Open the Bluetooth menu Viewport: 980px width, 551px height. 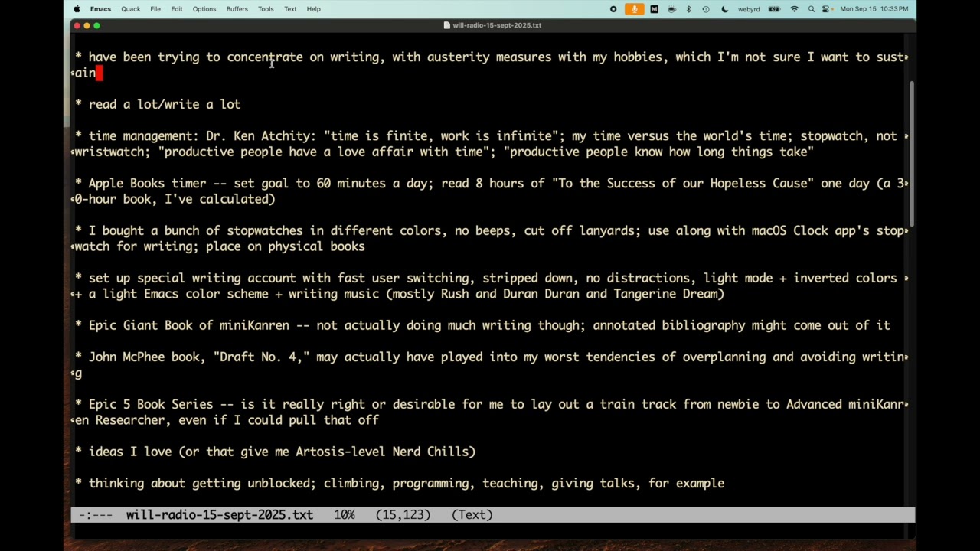coord(688,9)
